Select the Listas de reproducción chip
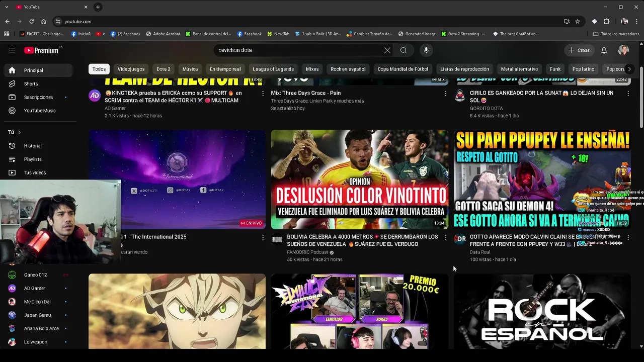Viewport: 644px width, 362px height. tap(464, 69)
